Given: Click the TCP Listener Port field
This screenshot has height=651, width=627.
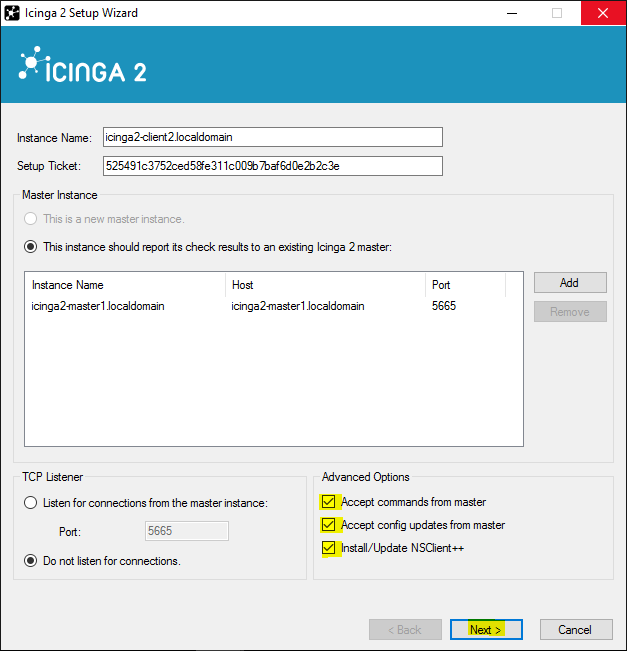Looking at the screenshot, I should 186,531.
